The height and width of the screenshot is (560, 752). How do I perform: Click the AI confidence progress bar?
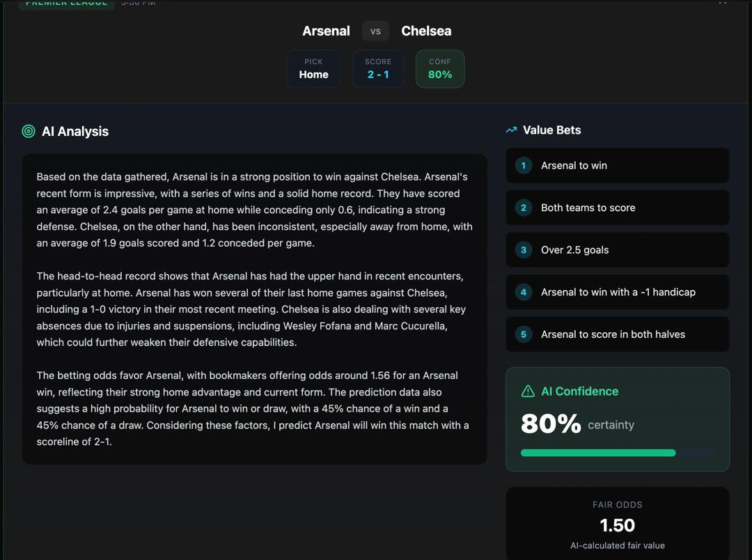point(617,453)
